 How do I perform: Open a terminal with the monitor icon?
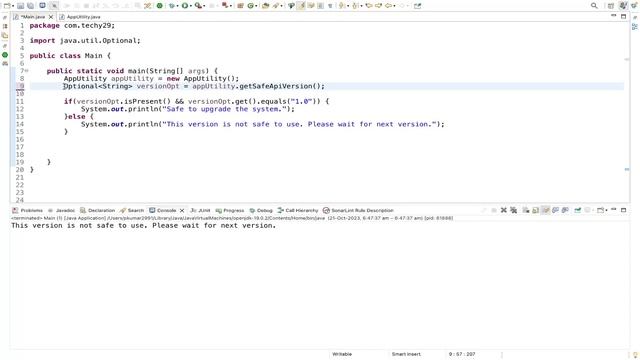42,6
